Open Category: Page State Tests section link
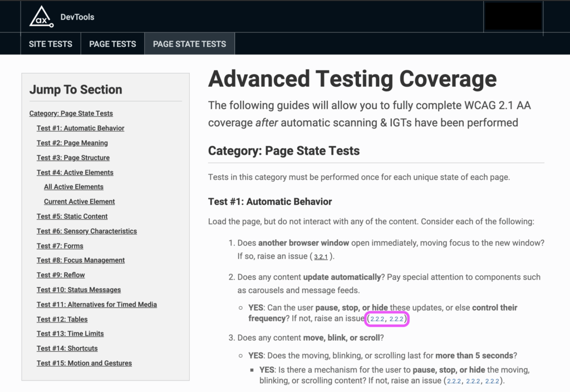This screenshot has height=392, width=570. point(71,113)
